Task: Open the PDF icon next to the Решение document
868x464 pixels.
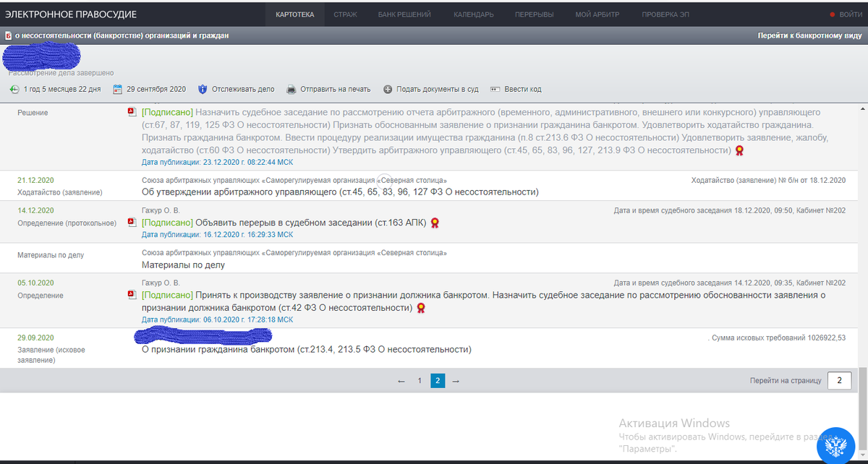Action: [x=131, y=113]
